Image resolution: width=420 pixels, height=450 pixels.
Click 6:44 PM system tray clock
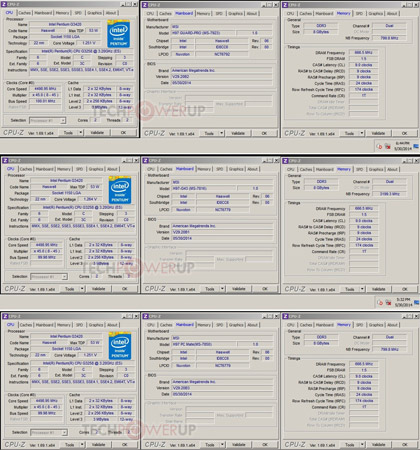coord(402,146)
